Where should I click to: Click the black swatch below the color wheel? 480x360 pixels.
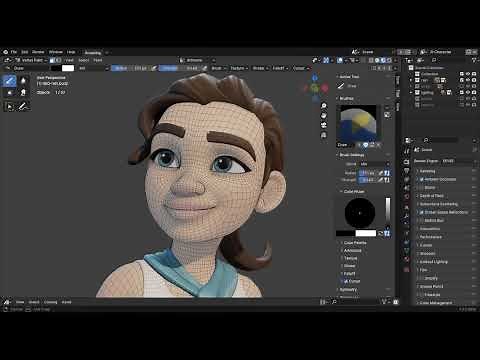click(345, 233)
